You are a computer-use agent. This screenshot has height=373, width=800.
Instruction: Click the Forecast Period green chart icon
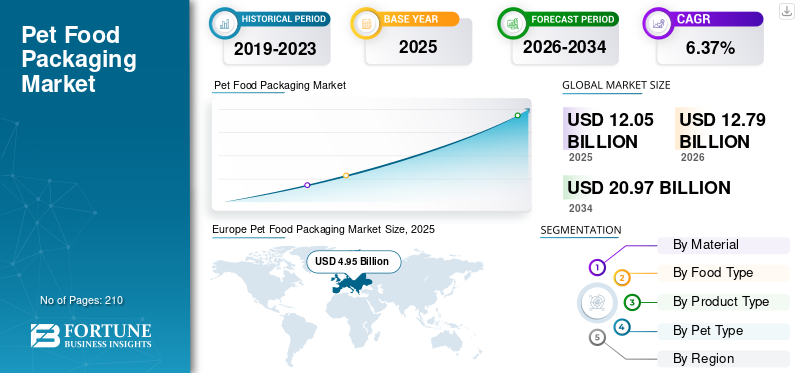512,23
